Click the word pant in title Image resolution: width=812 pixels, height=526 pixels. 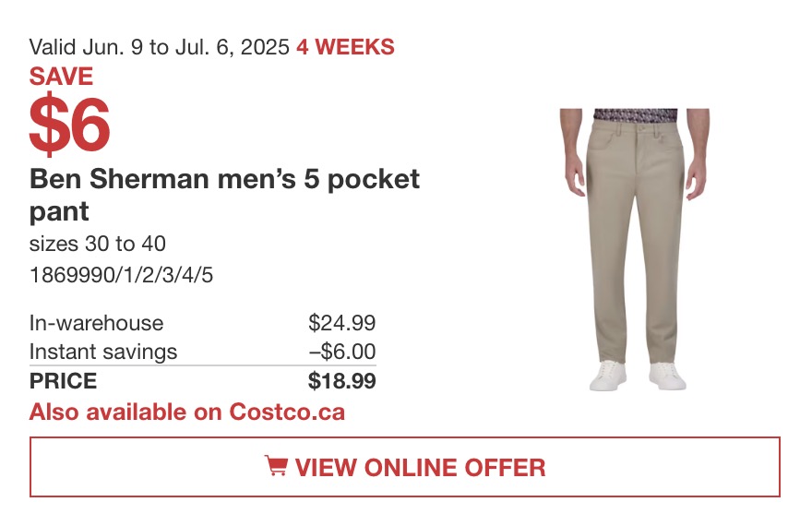pos(59,211)
